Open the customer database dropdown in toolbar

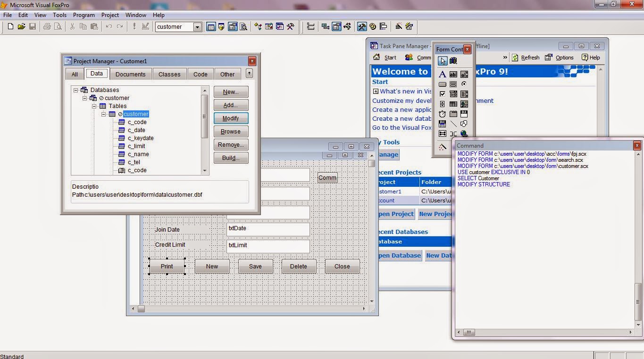pos(197,27)
